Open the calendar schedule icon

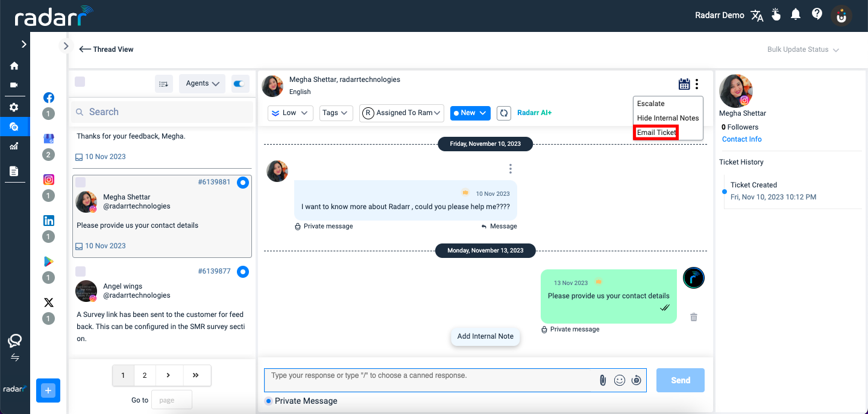[x=684, y=84]
